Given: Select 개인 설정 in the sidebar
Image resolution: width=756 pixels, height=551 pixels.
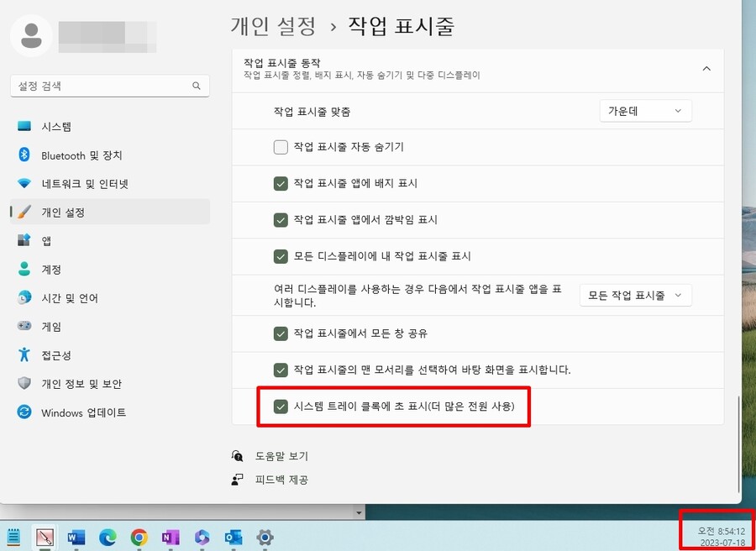Looking at the screenshot, I should tap(110, 213).
